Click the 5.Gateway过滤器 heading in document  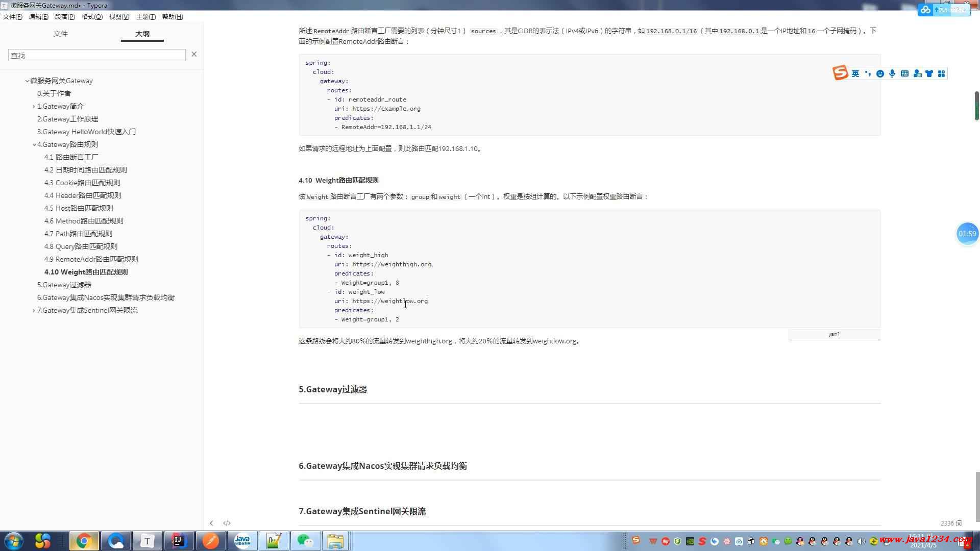tap(333, 389)
